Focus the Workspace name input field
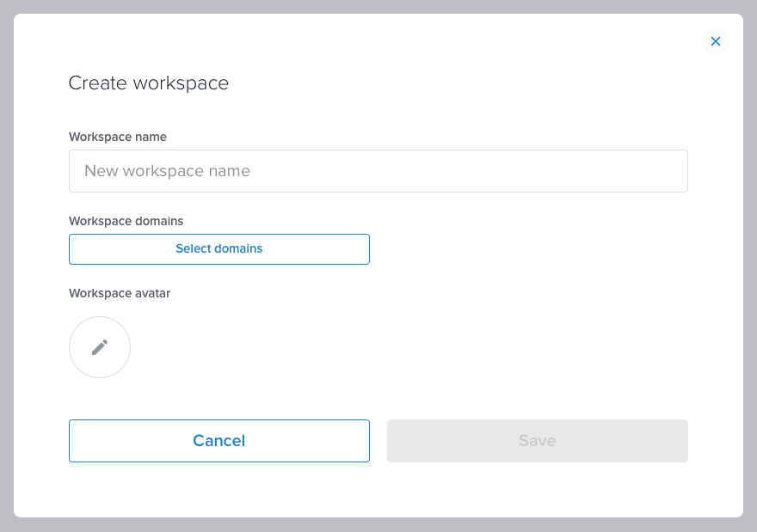This screenshot has height=532, width=757. (378, 171)
